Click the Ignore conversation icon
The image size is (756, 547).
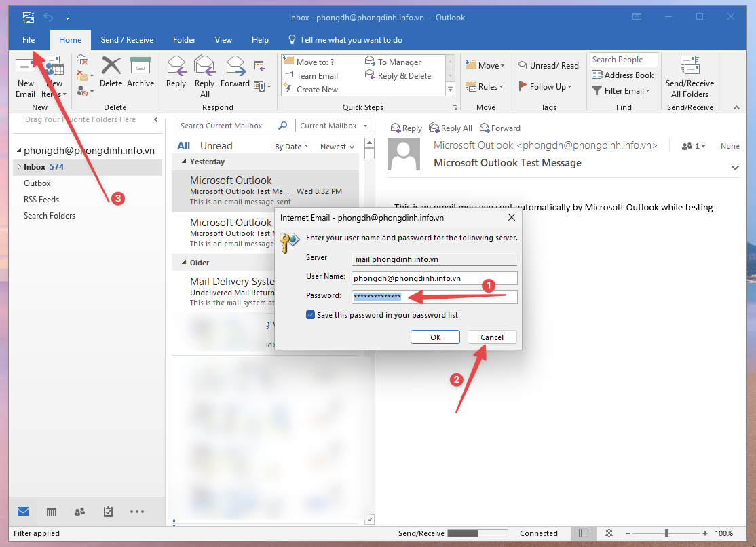coord(82,60)
